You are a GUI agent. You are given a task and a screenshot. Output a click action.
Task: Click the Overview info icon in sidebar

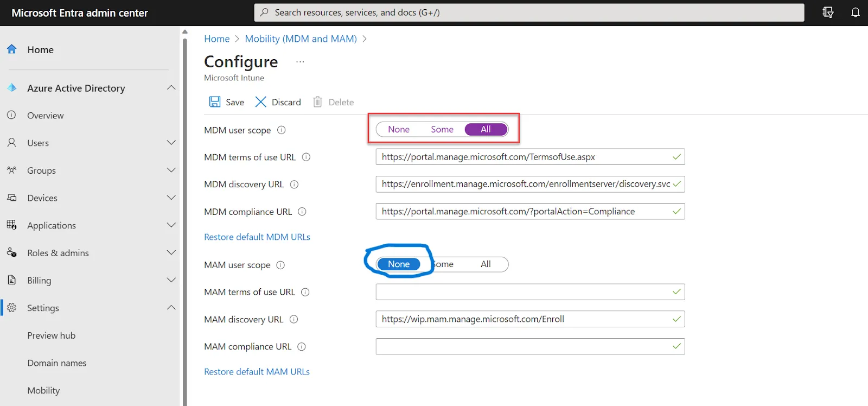pyautogui.click(x=11, y=115)
